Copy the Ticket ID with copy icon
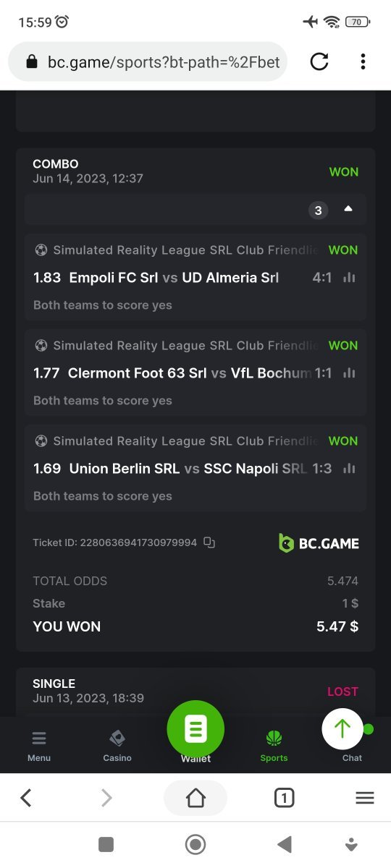Screen dimensions: 391x868 click(209, 542)
